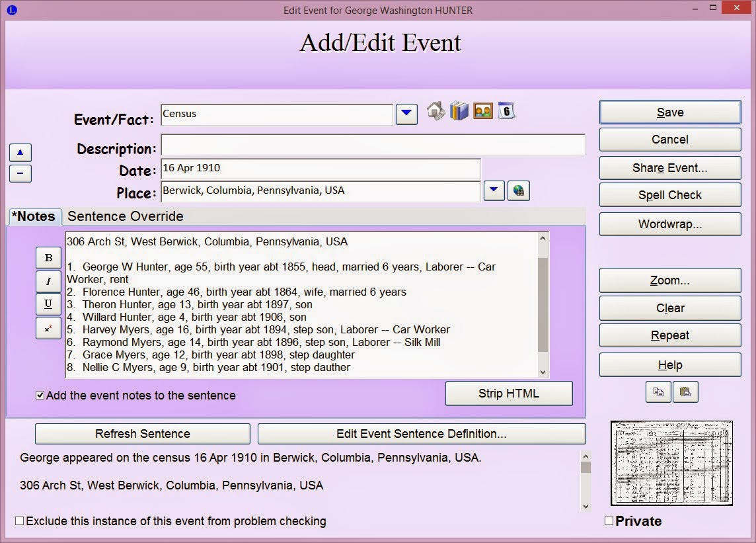Open the pictures photo icon

[483, 111]
